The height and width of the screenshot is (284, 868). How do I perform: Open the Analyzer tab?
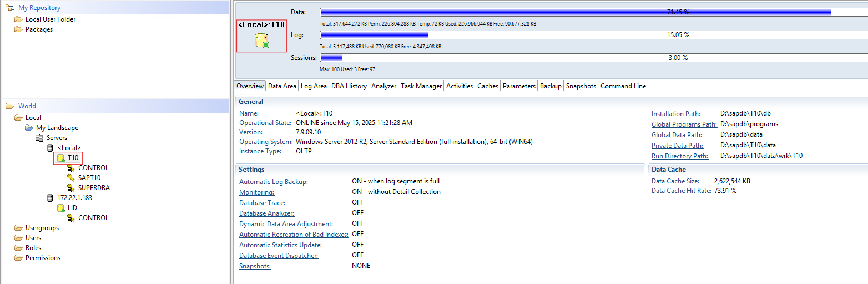(x=384, y=86)
